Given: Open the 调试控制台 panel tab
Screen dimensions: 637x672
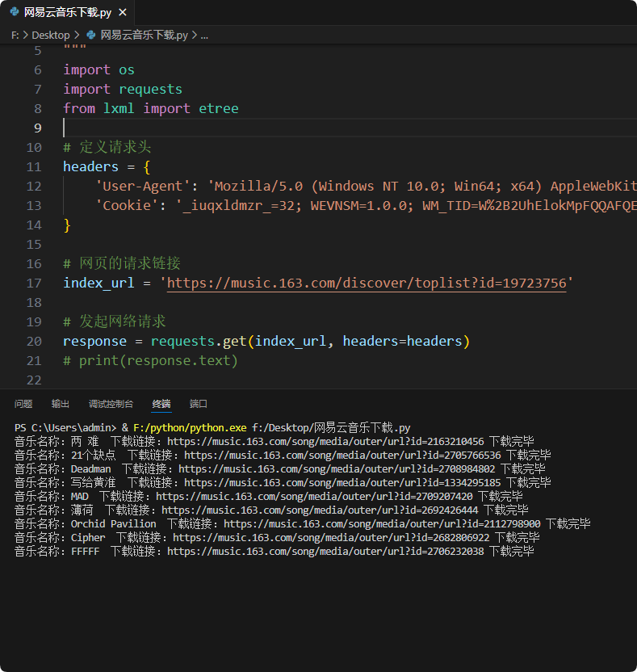Looking at the screenshot, I should [x=111, y=404].
